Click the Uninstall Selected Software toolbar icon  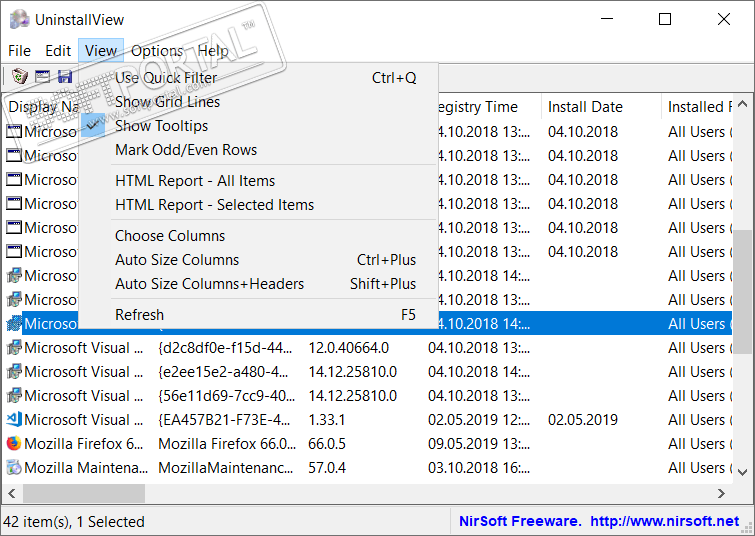click(x=19, y=77)
